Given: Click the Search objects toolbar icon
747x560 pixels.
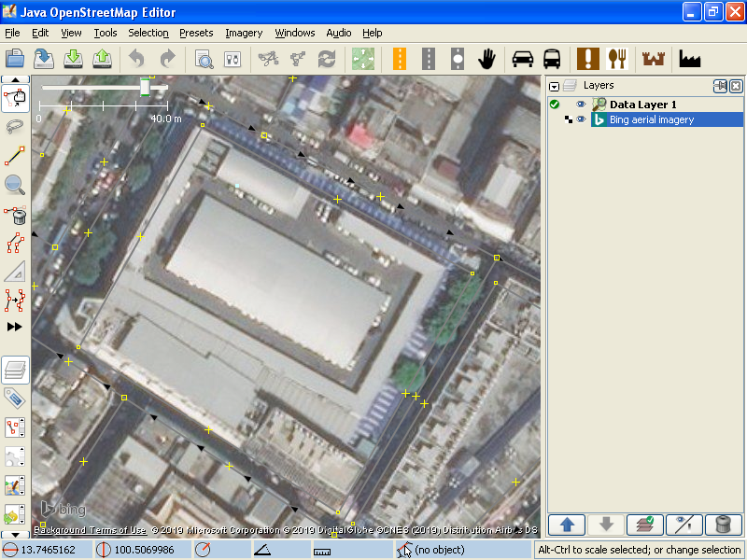Looking at the screenshot, I should [x=204, y=59].
